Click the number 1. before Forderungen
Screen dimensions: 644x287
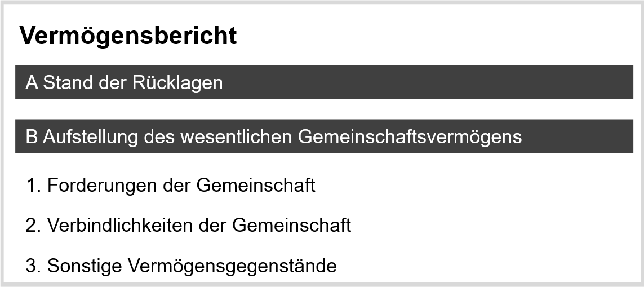click(34, 186)
